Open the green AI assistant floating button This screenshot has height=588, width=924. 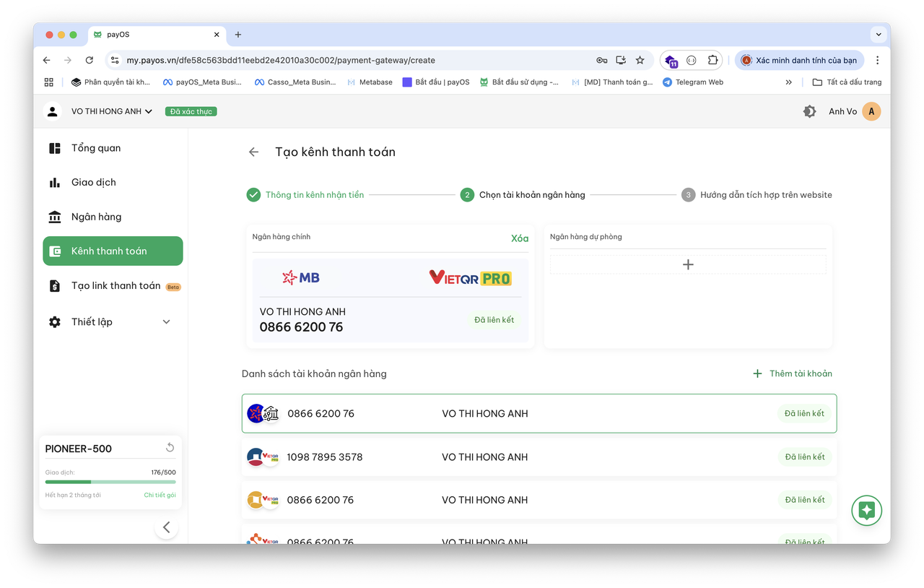[x=866, y=510]
